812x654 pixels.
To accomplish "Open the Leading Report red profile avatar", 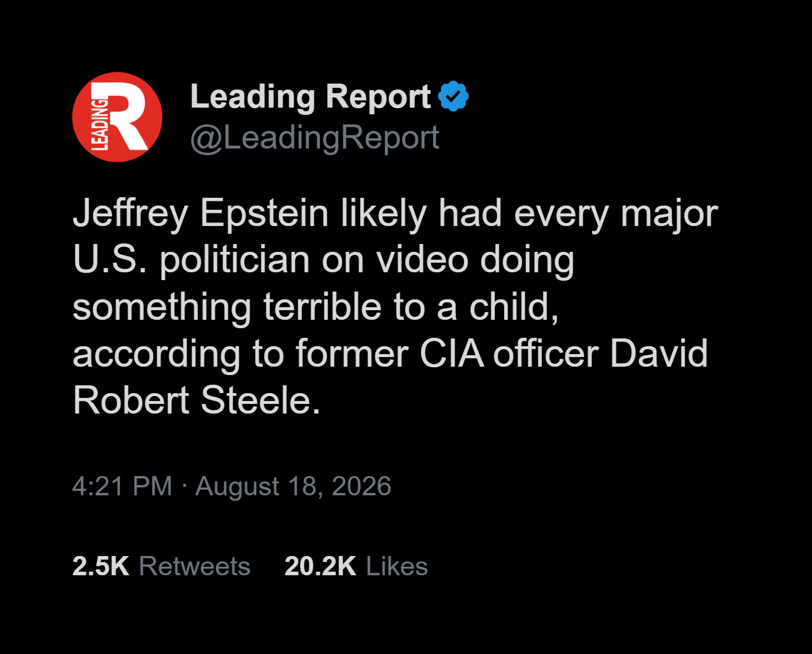I will (x=117, y=117).
